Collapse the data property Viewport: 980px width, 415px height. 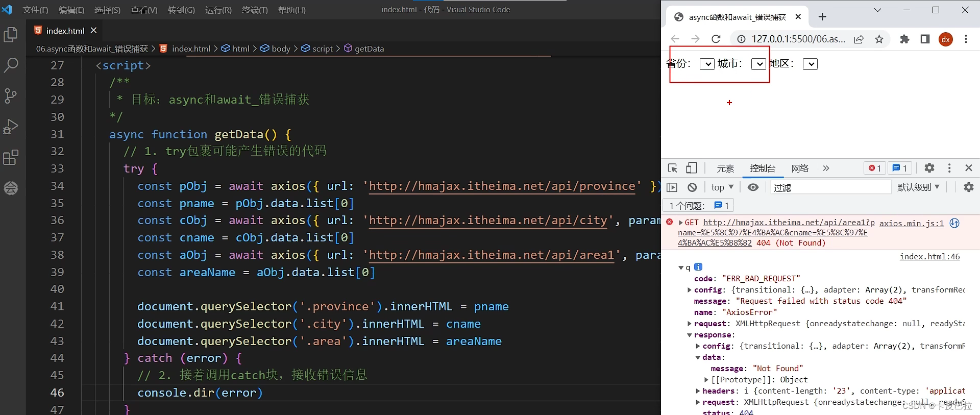(698, 357)
